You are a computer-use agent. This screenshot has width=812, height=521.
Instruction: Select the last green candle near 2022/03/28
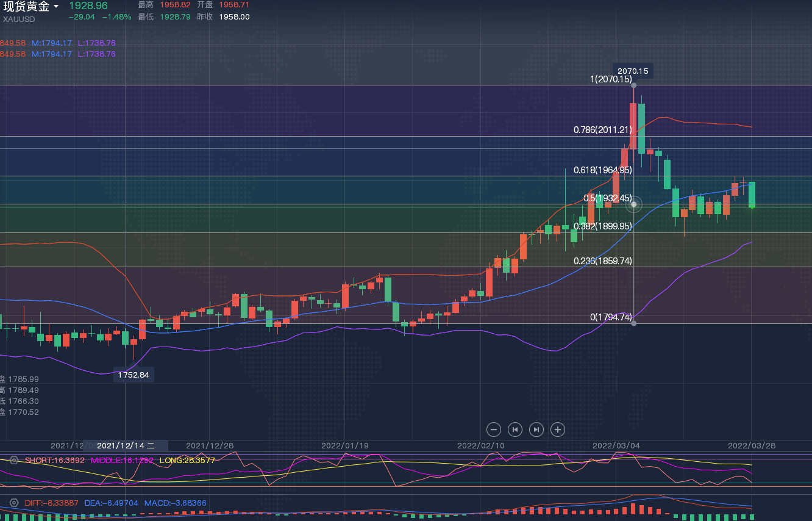pos(752,195)
